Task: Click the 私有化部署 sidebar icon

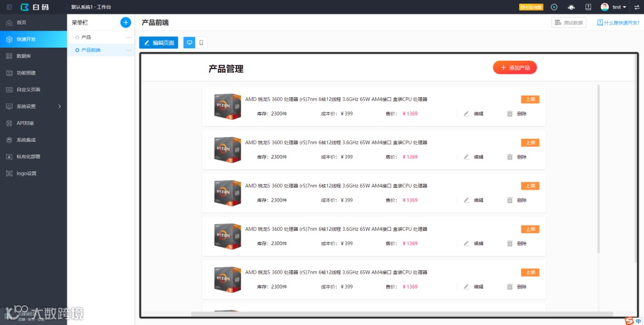Action: coord(9,157)
